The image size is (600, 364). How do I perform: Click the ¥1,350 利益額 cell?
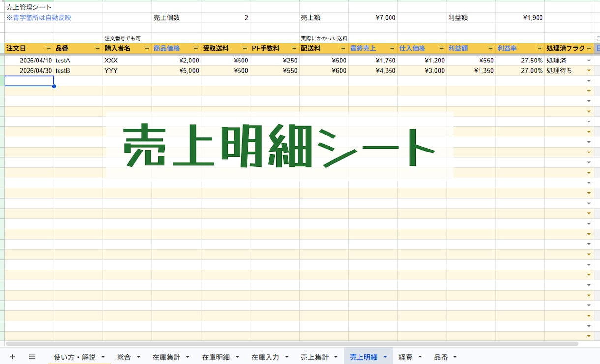(x=471, y=71)
